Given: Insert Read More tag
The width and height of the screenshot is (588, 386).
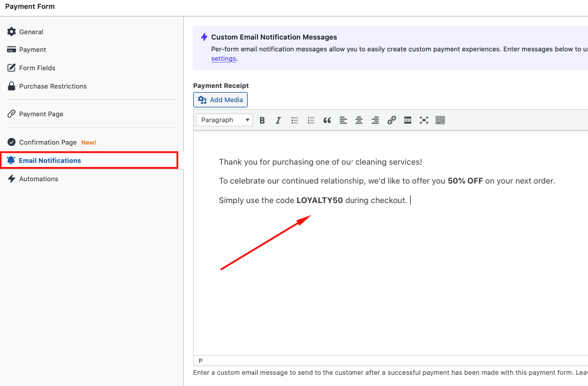Looking at the screenshot, I should click(407, 120).
